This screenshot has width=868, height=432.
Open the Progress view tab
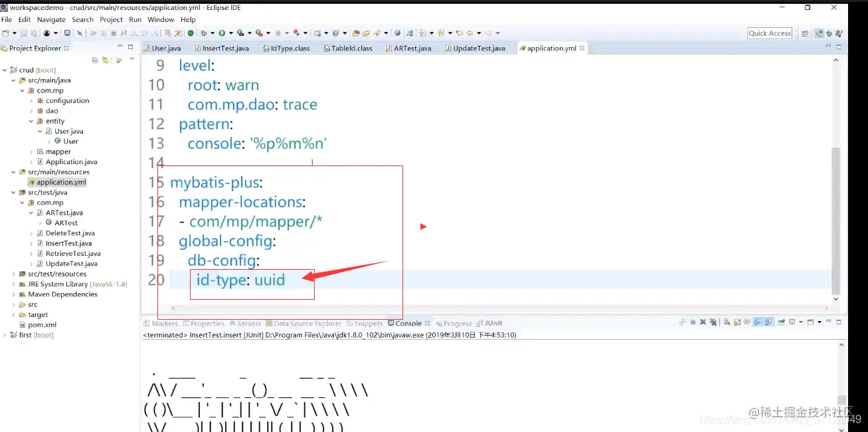click(453, 324)
